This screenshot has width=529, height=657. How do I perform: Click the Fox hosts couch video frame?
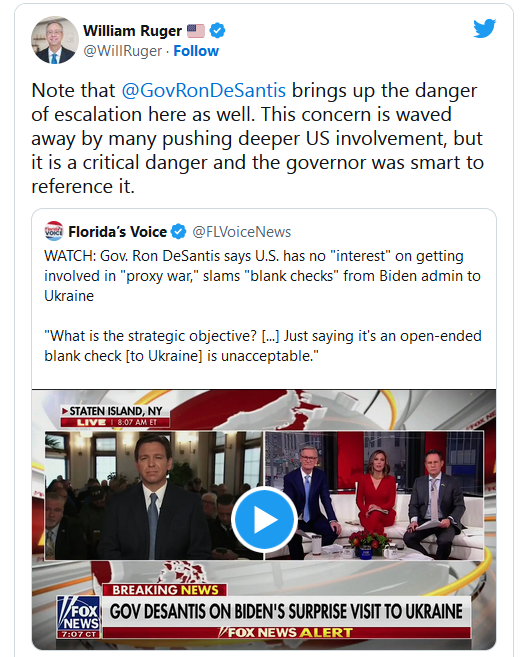pyautogui.click(x=374, y=495)
